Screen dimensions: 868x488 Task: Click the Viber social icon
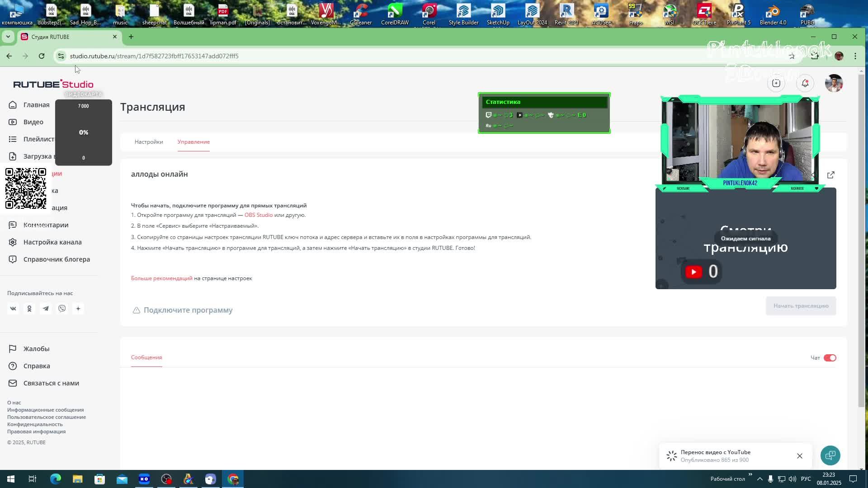62,309
